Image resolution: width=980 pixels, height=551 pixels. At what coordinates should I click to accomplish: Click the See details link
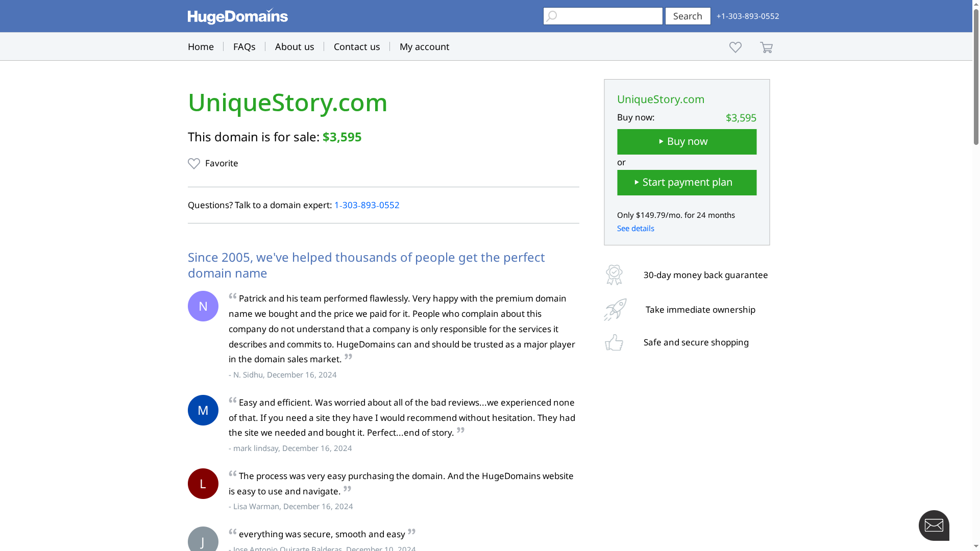(x=635, y=228)
